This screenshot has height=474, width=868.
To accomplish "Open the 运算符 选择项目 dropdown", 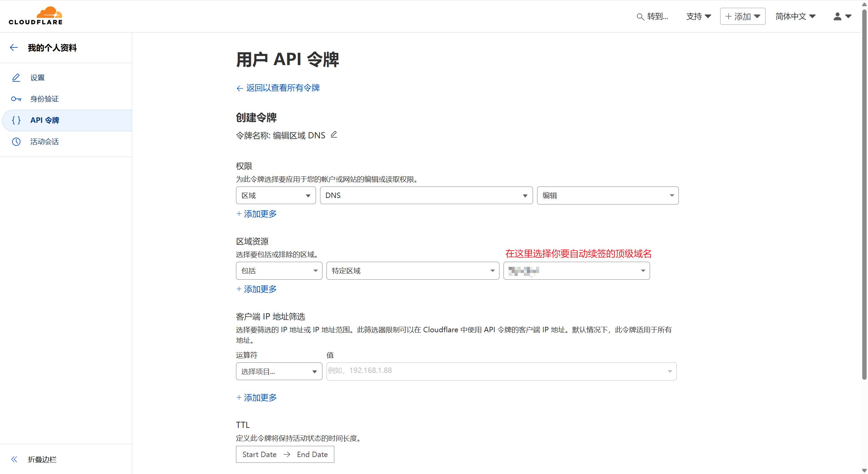I will click(x=279, y=371).
